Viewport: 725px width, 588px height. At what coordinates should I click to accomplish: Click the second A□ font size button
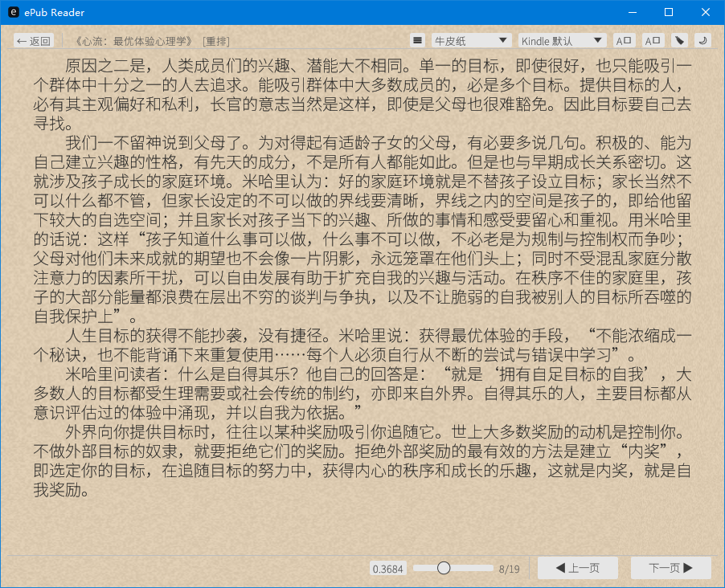[x=653, y=41]
